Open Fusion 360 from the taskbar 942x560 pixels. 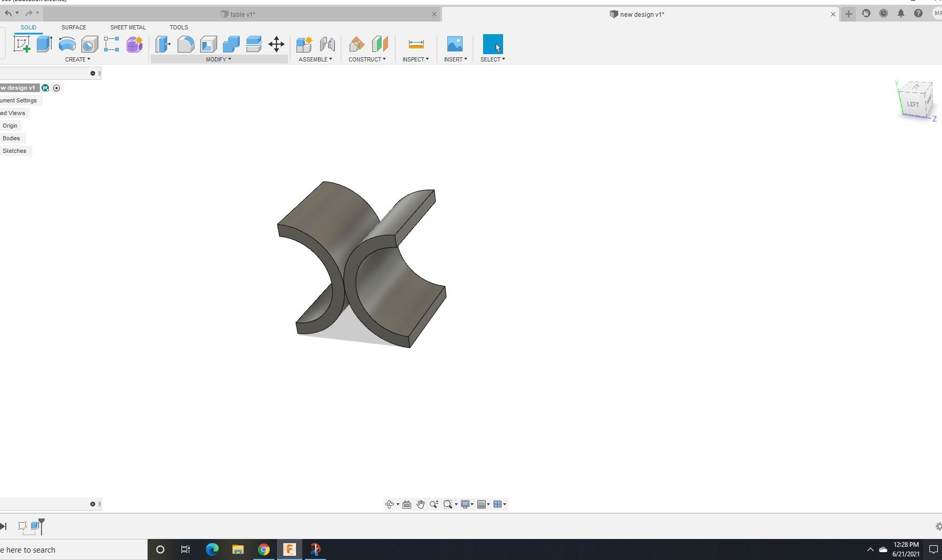pyautogui.click(x=290, y=550)
